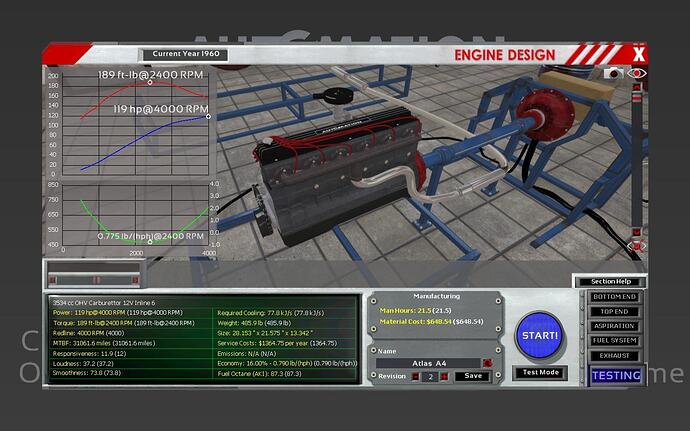Click the left arrow on graph slider bar
This screenshot has height=431, width=690.
(53, 279)
